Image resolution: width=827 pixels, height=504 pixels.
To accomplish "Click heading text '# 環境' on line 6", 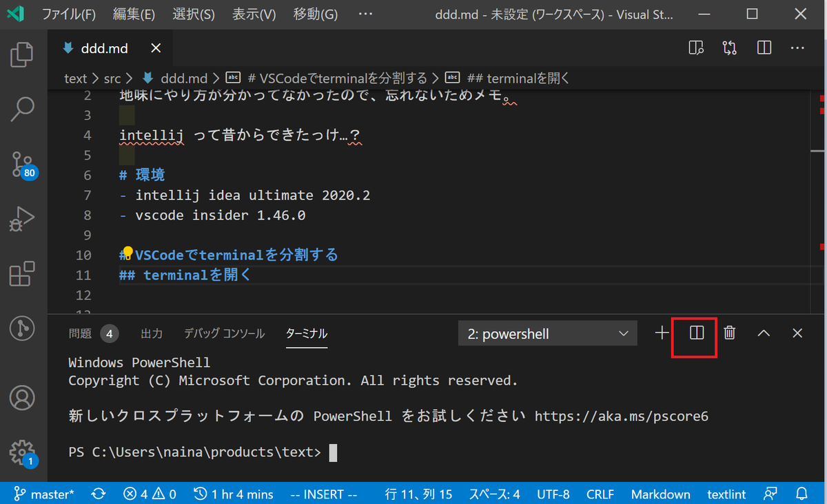I will pos(142,175).
